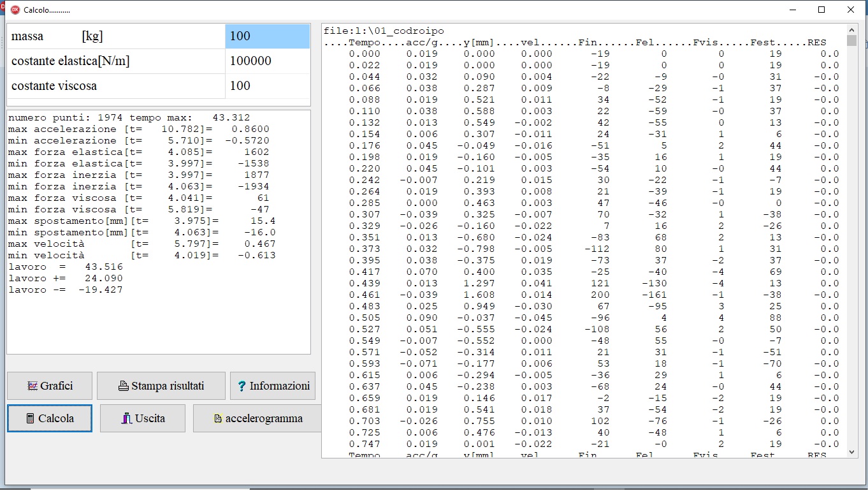Click the data row at Tempo 0.593
This screenshot has height=491, width=868.
(x=594, y=364)
